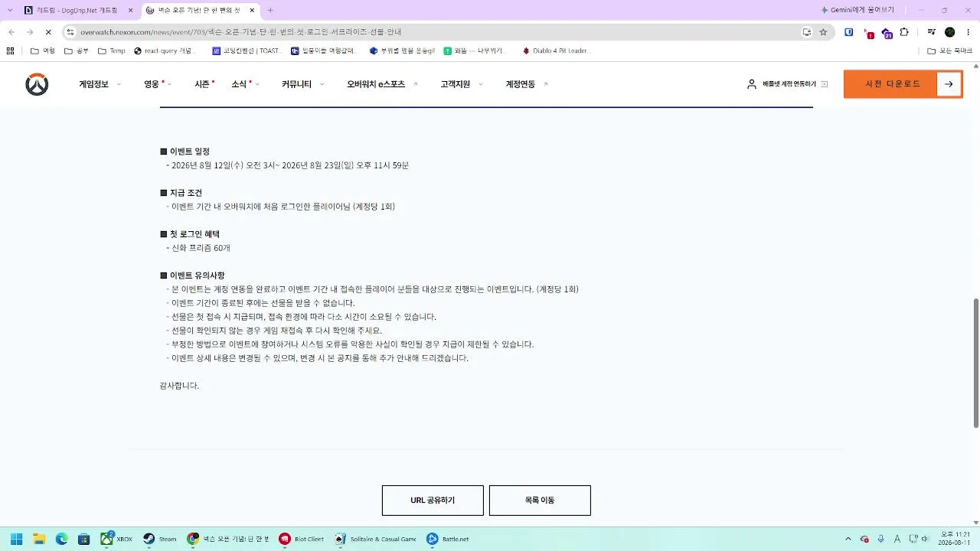
Task: Open Battle.net from the taskbar
Action: 448,539
